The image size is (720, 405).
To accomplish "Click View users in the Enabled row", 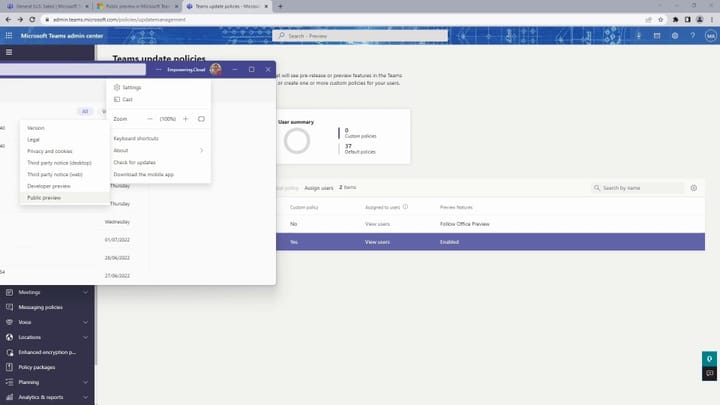I will point(377,242).
